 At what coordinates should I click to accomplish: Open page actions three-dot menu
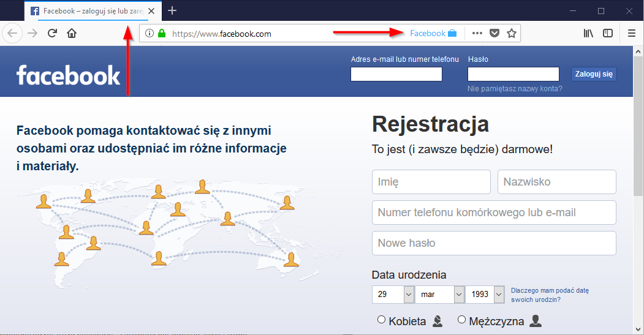point(477,33)
